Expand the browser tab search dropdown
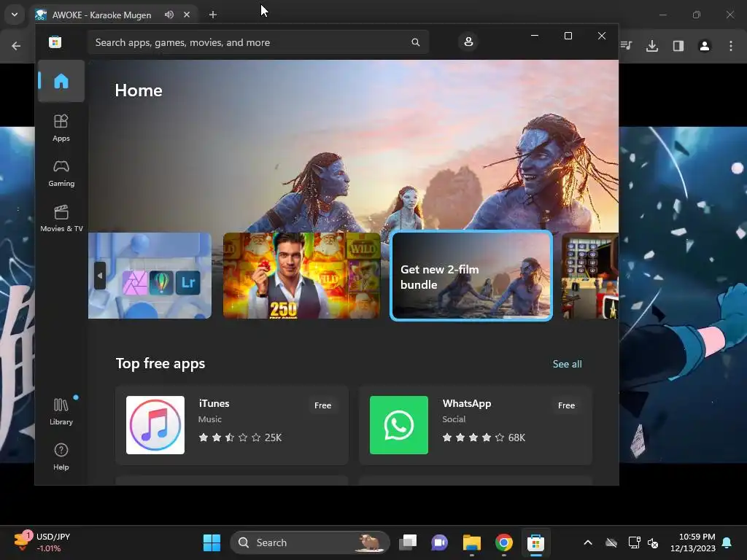Image resolution: width=747 pixels, height=560 pixels. [x=15, y=15]
